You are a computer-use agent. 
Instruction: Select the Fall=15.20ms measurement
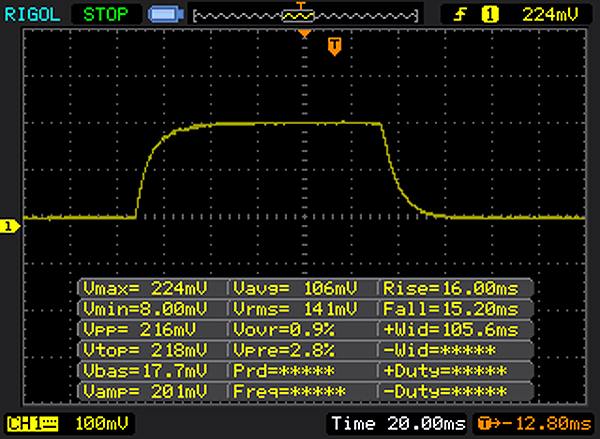pos(455,308)
